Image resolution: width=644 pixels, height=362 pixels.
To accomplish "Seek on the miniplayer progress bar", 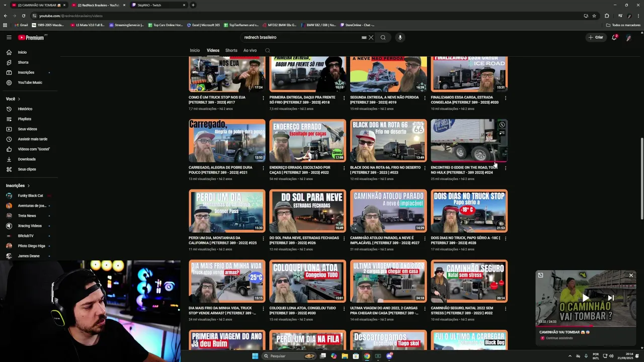I will point(586,326).
